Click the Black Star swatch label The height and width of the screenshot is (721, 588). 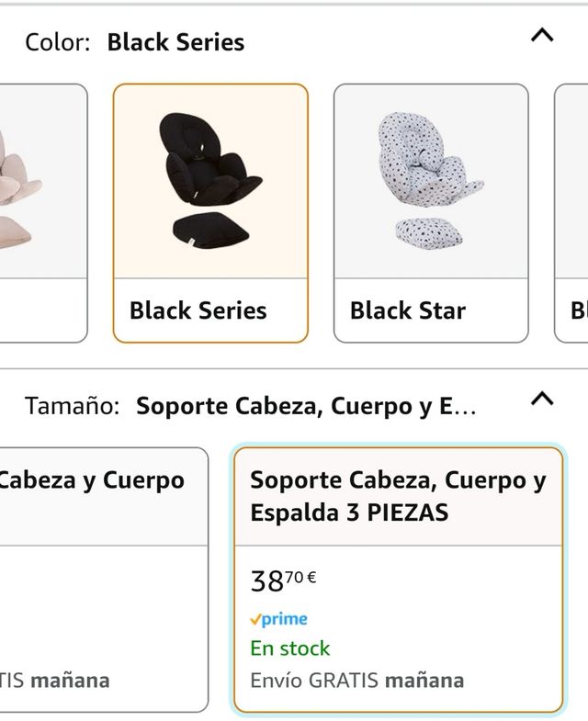[x=408, y=310]
